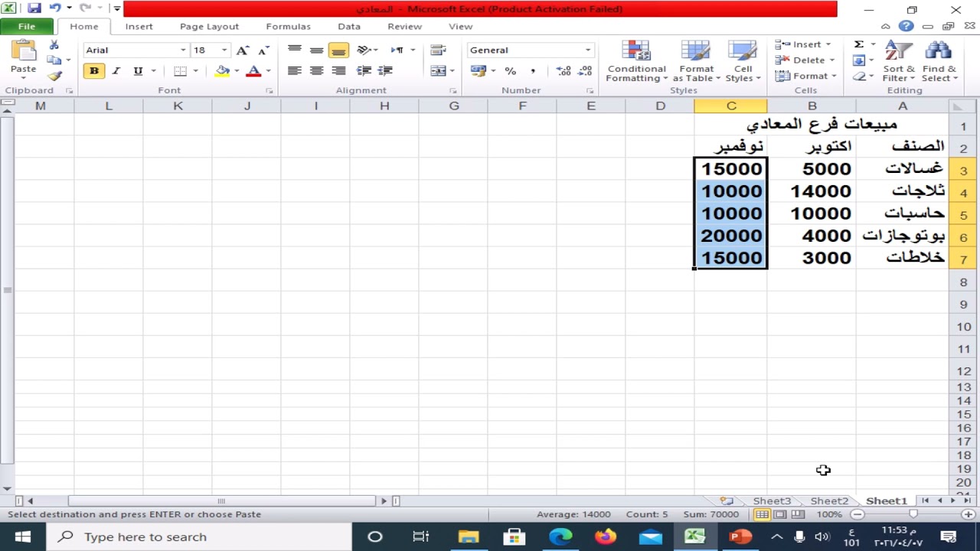Viewport: 980px width, 551px height.
Task: Switch to Page Layout view in status bar
Action: tap(779, 514)
